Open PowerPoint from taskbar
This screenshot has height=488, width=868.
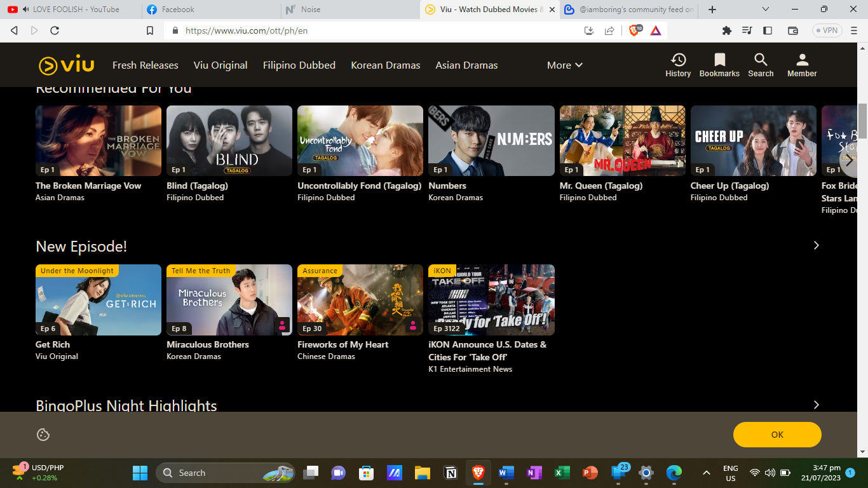590,473
